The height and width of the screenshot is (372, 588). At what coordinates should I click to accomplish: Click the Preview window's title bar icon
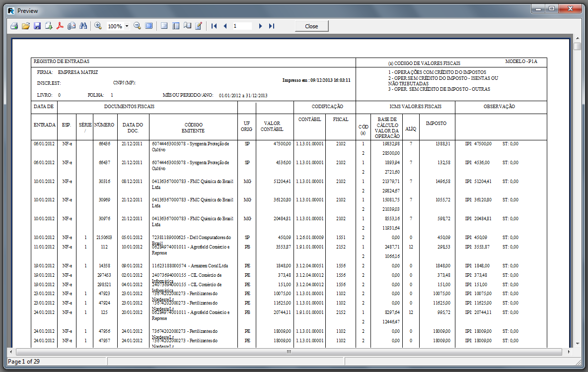pyautogui.click(x=11, y=11)
